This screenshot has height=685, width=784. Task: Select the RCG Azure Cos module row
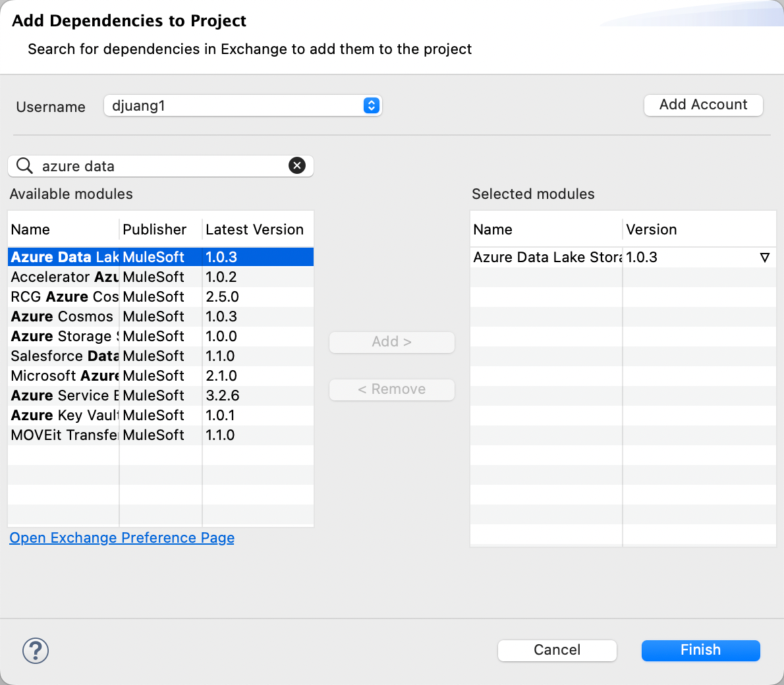click(x=65, y=297)
